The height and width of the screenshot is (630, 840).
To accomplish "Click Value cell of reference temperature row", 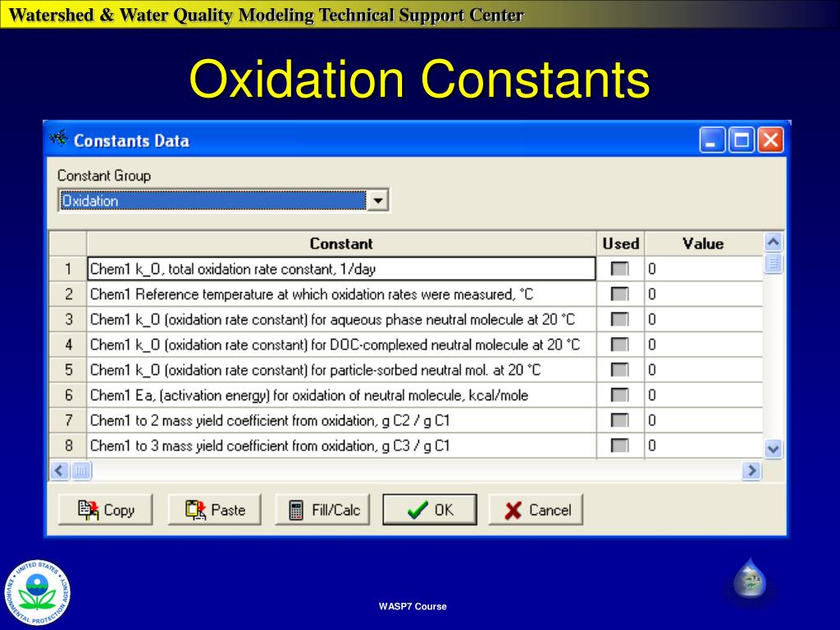I will click(703, 294).
